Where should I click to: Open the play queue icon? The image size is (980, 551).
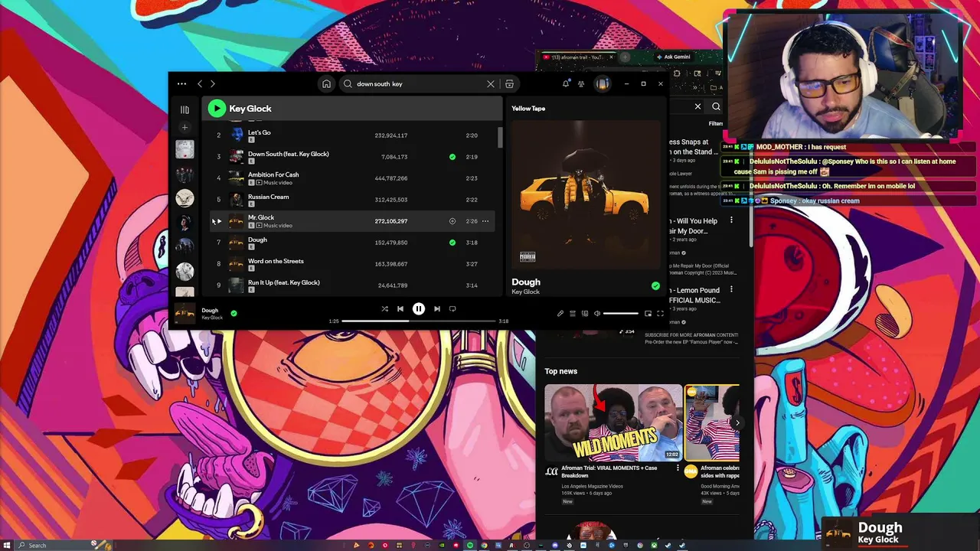pyautogui.click(x=573, y=314)
